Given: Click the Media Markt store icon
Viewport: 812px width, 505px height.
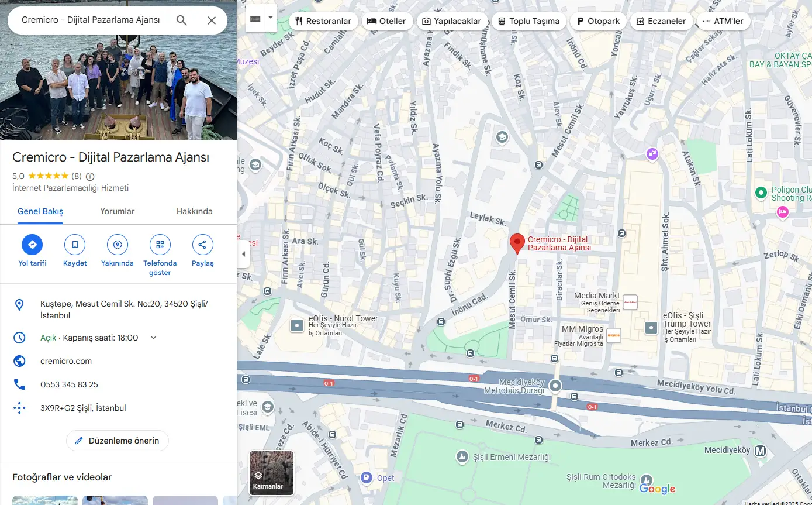Looking at the screenshot, I should click(630, 301).
